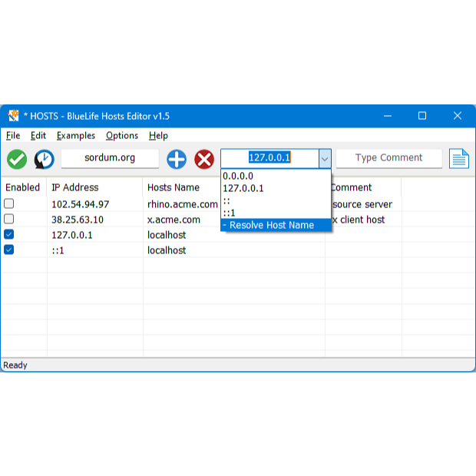Maximize the Hosts Editor window

(x=422, y=116)
